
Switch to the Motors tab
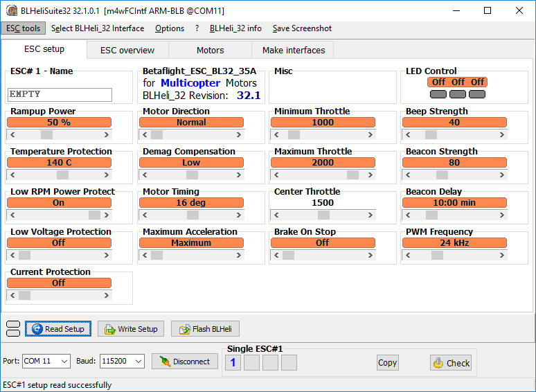click(x=211, y=51)
